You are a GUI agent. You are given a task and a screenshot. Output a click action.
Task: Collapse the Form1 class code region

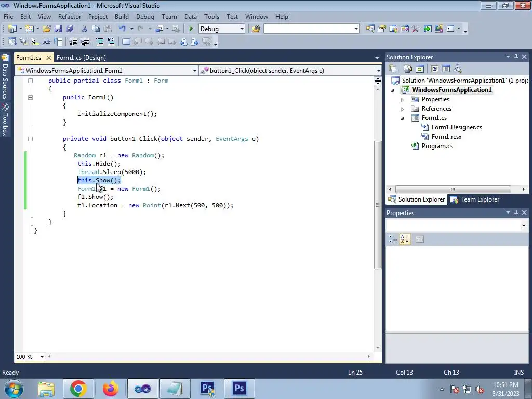tap(30, 81)
